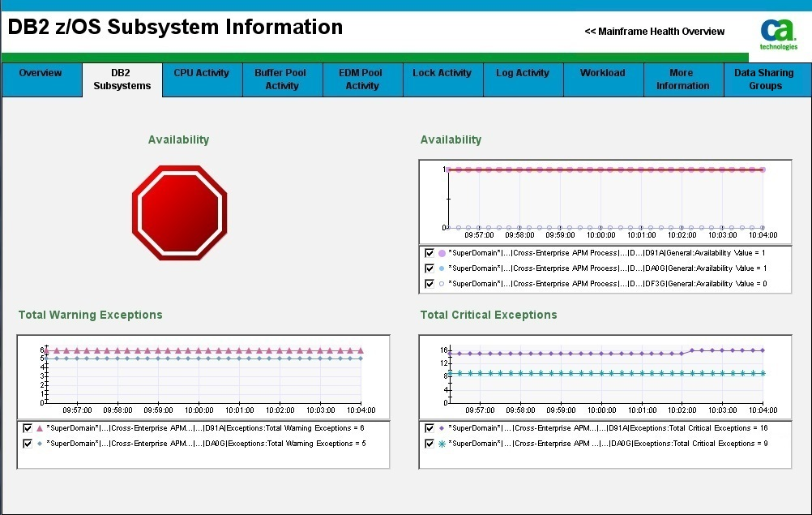Open the Lock Activity tab
Viewport: 812px width, 515px height.
(x=442, y=79)
